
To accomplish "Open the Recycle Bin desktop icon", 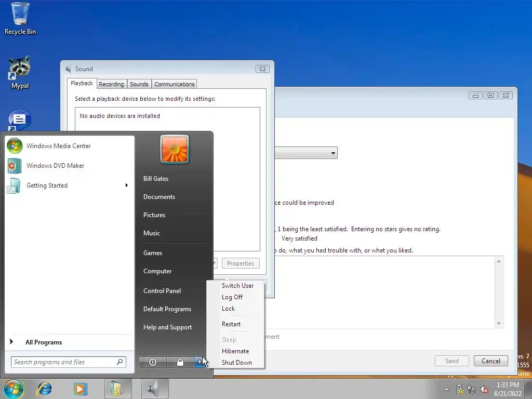I will (x=20, y=18).
